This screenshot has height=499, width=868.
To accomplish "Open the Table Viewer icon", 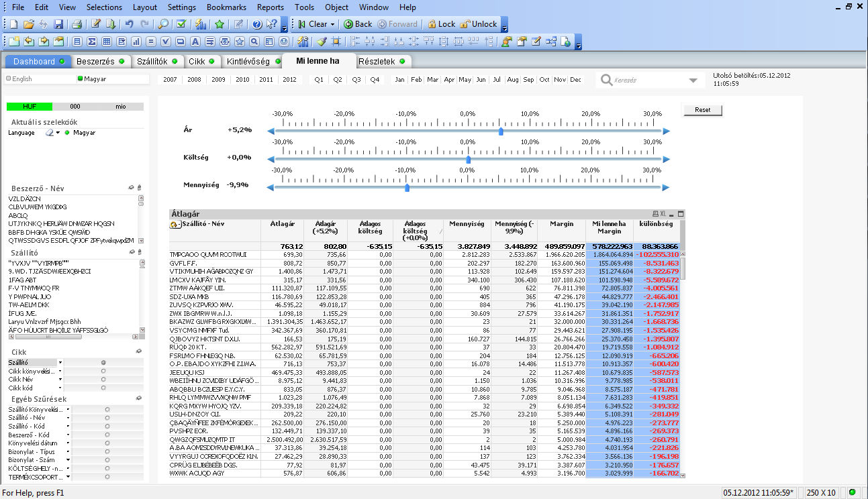I will 551,42.
